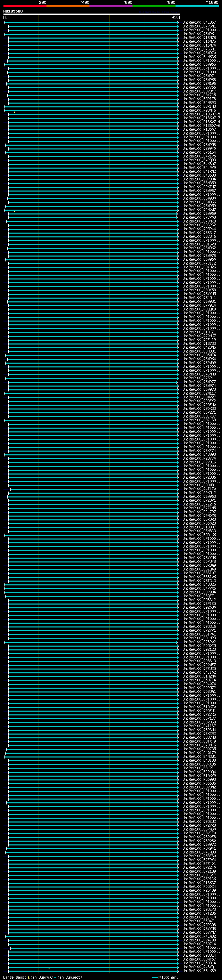Click the alignment bar for UniRef100_Q6W958
Viewport: 222px width, 980px height.
[x=92, y=145]
